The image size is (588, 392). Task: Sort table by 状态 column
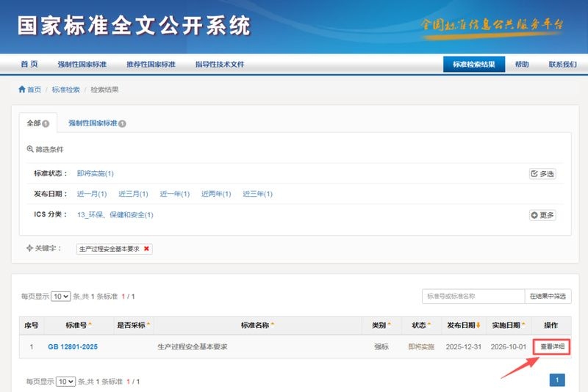point(421,325)
